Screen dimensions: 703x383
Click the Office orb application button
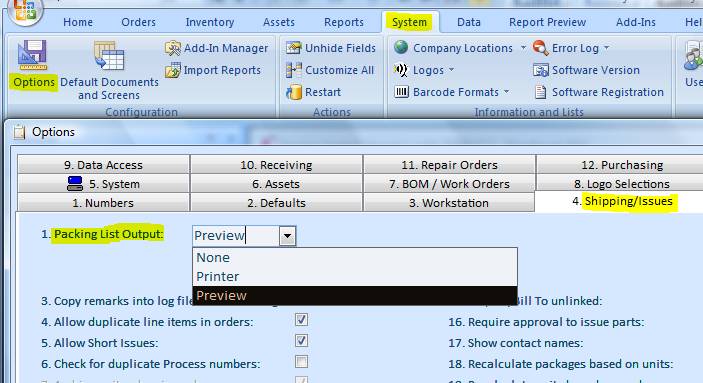pos(25,11)
